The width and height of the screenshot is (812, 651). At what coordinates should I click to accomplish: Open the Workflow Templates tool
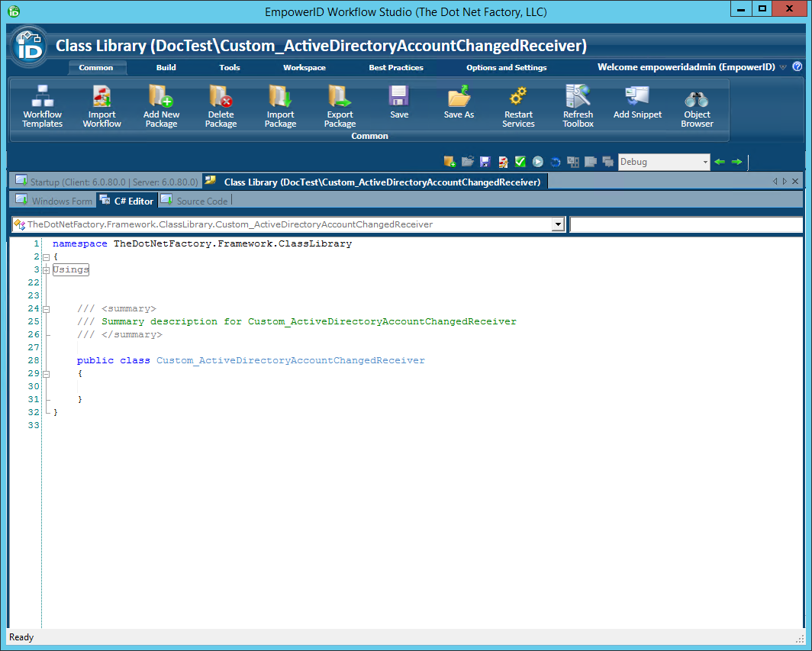pyautogui.click(x=42, y=105)
